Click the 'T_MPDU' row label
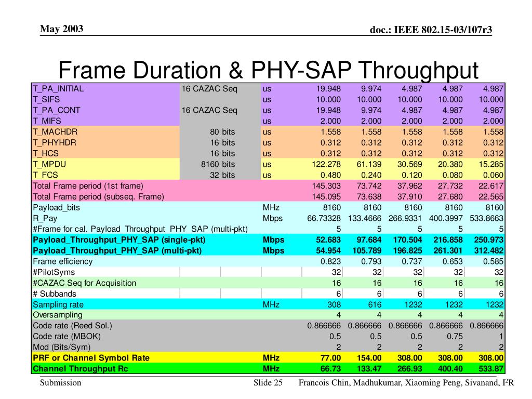The height and width of the screenshot is (399, 532). [49, 165]
